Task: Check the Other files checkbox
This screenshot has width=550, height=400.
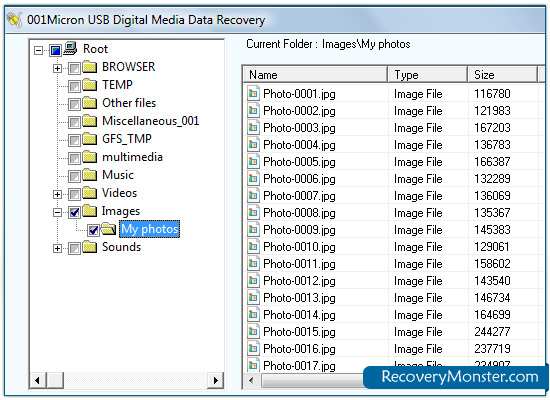Action: (x=74, y=104)
